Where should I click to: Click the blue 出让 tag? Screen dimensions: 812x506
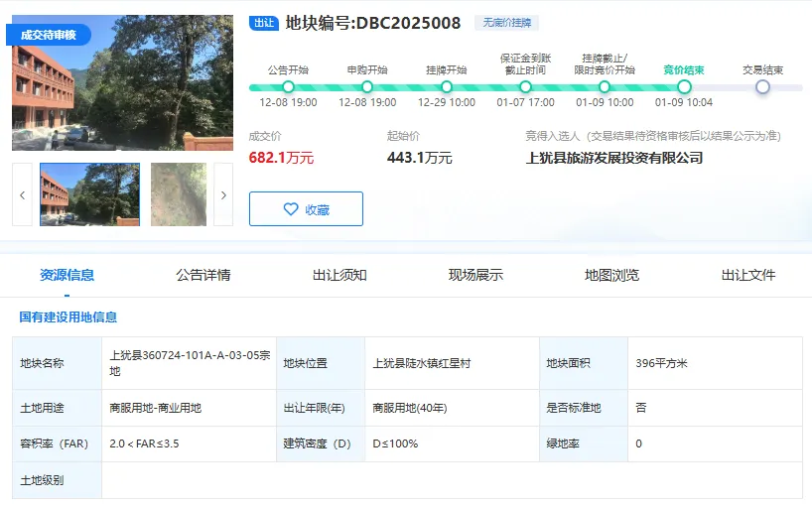pos(264,23)
